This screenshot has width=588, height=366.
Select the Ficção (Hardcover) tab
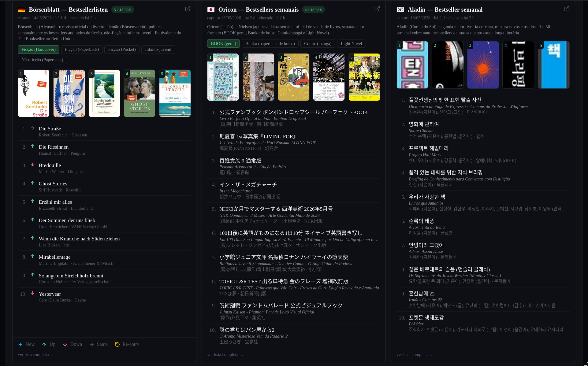click(x=39, y=50)
